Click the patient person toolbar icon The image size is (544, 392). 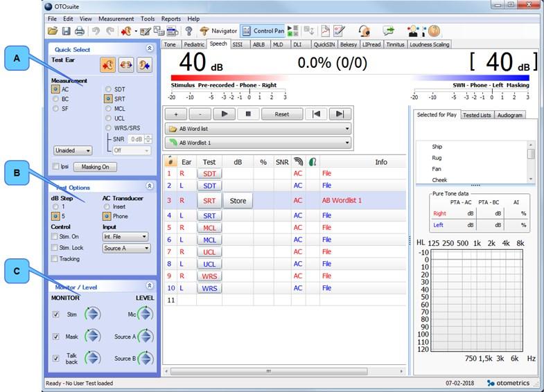click(x=413, y=31)
